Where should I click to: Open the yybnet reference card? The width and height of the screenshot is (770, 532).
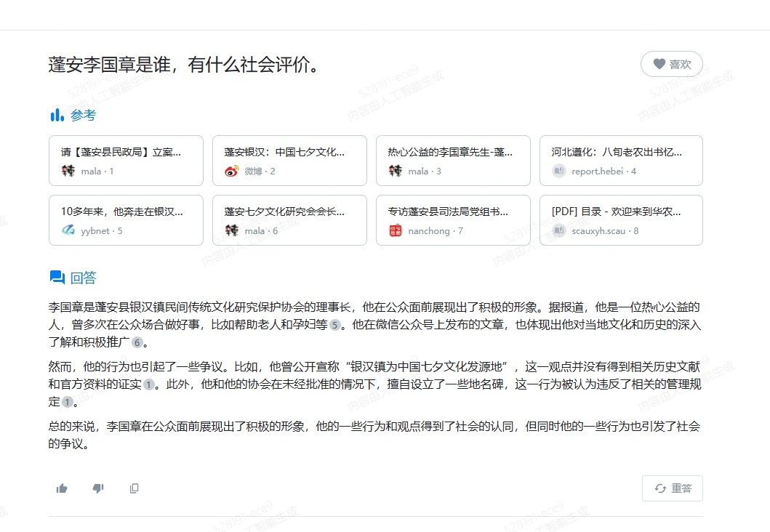tap(126, 220)
